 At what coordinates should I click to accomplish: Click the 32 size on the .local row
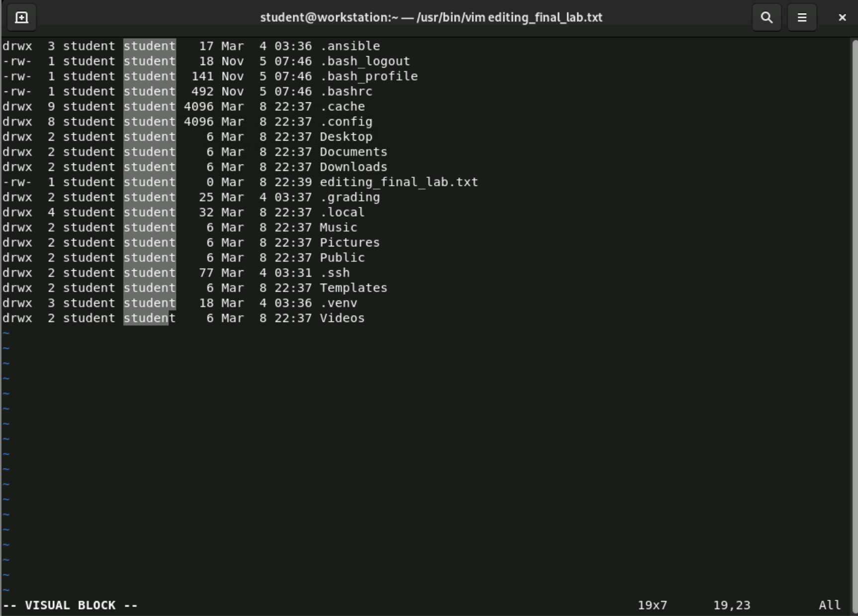206,212
